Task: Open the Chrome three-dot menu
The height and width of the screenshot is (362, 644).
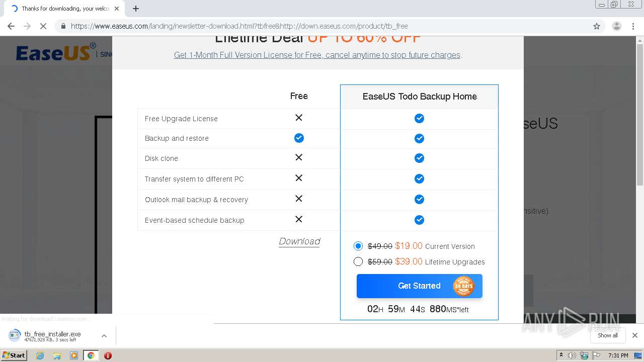Action: point(633,26)
